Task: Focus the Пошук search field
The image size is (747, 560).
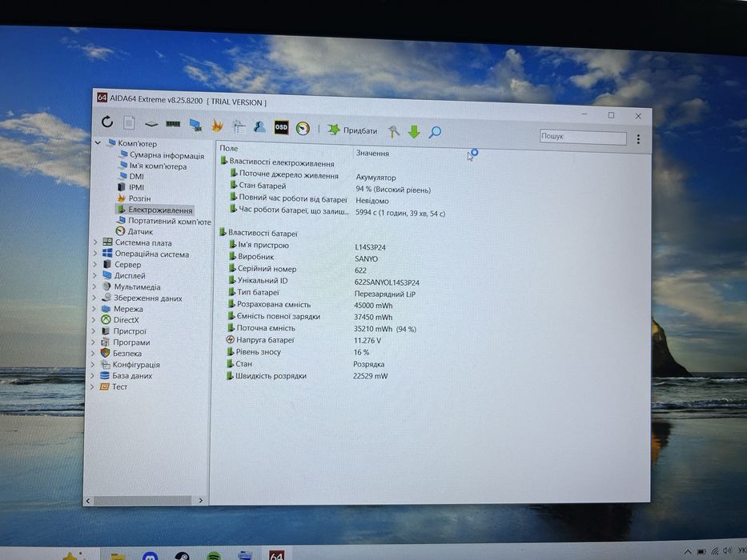Action: point(583,137)
